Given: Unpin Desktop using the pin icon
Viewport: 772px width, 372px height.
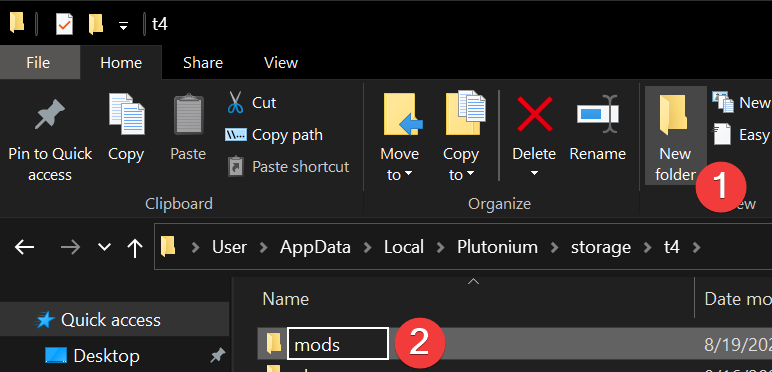Looking at the screenshot, I should 217,355.
